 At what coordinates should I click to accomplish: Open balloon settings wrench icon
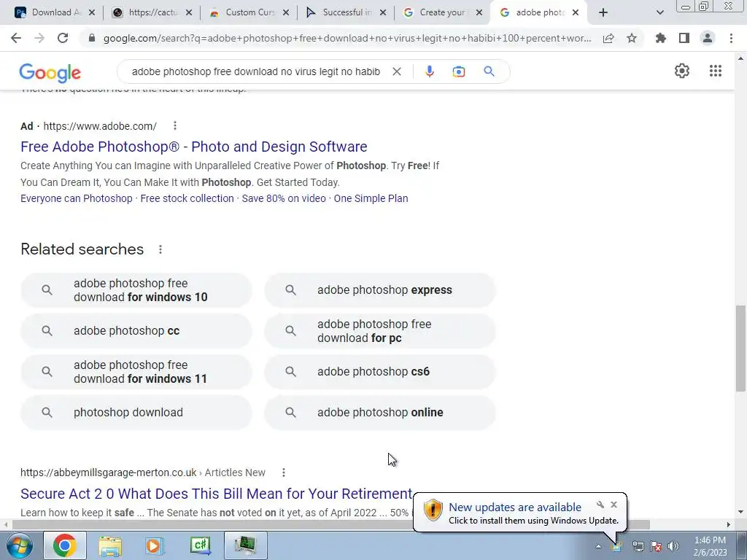tap(600, 505)
